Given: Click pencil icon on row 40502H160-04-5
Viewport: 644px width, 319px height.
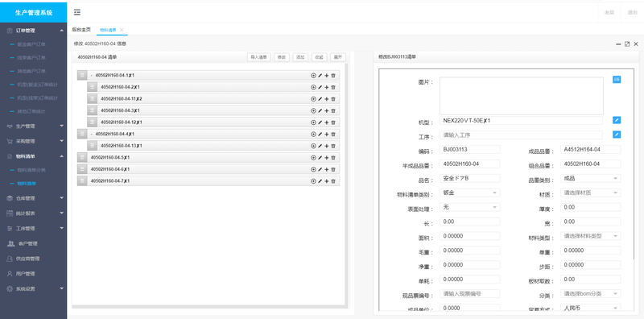Looking at the screenshot, I should tap(320, 157).
